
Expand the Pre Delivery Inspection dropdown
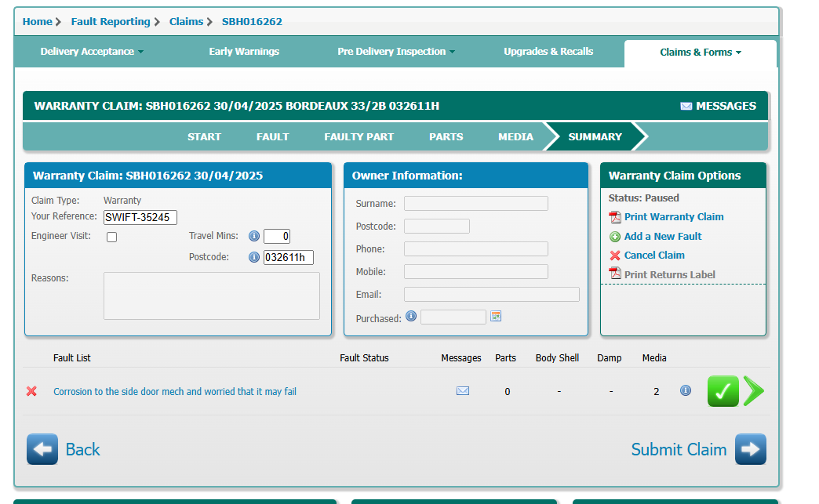tap(396, 52)
